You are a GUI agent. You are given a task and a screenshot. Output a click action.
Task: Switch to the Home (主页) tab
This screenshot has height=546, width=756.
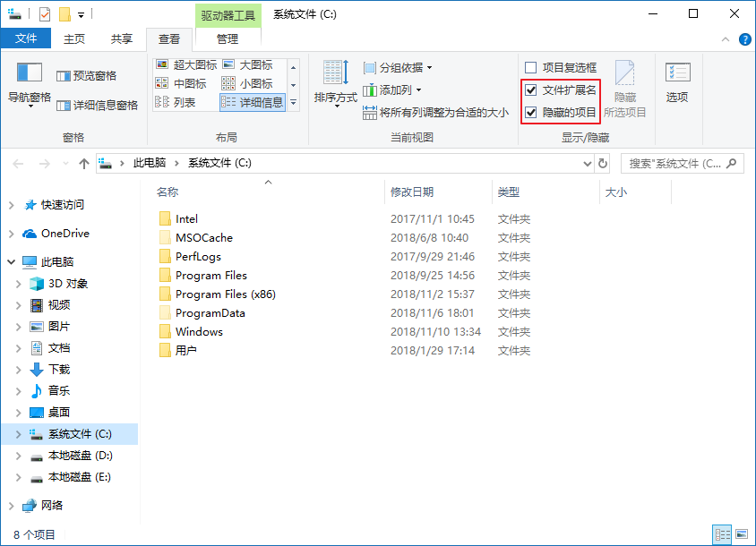point(74,39)
